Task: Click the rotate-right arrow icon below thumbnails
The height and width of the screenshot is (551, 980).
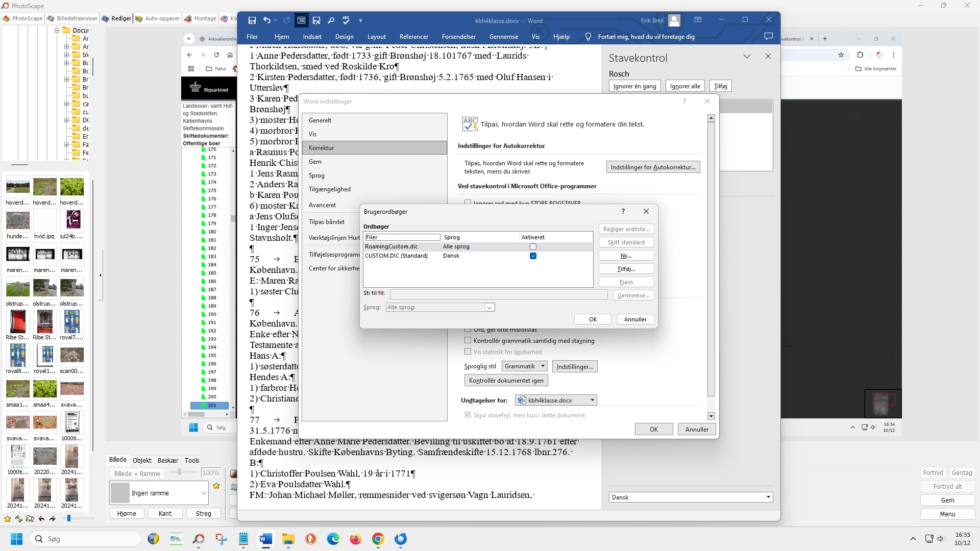Action: tap(52, 519)
